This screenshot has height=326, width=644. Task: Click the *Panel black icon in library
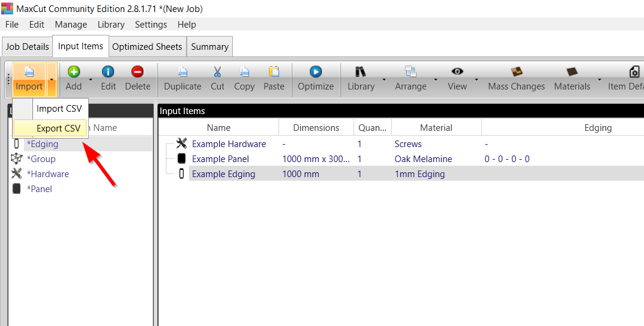[16, 189]
